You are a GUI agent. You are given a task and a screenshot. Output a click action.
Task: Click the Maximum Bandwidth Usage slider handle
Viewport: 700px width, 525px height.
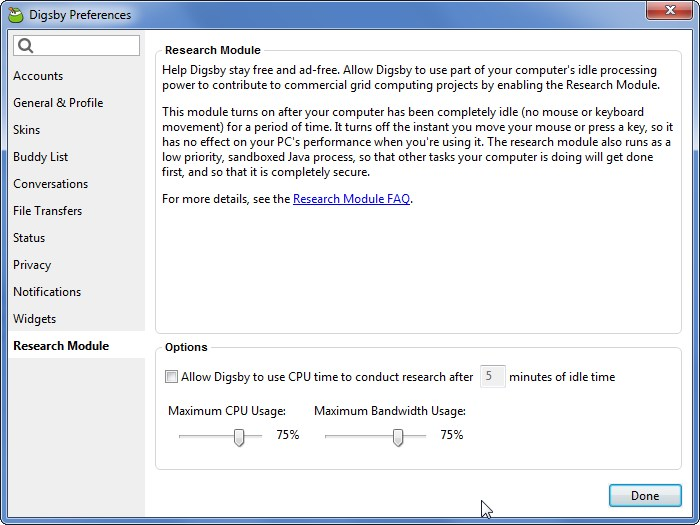click(x=398, y=437)
